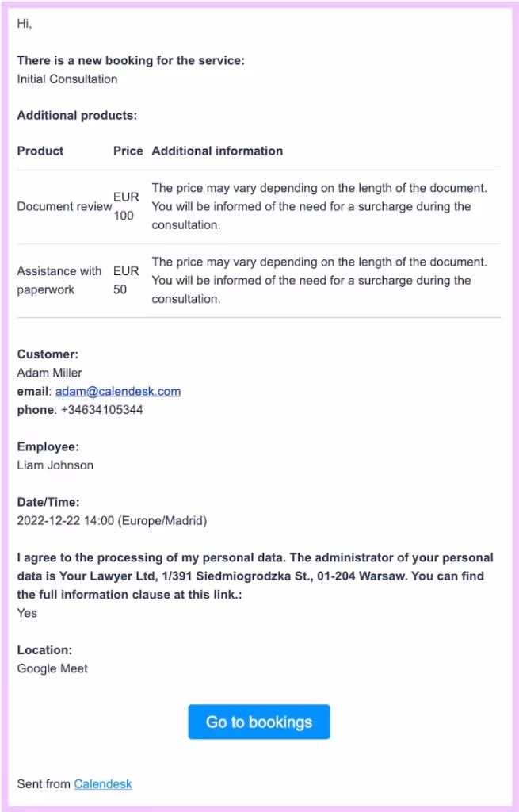Open the Calendesk link in footer
The width and height of the screenshot is (519, 812).
click(x=103, y=784)
